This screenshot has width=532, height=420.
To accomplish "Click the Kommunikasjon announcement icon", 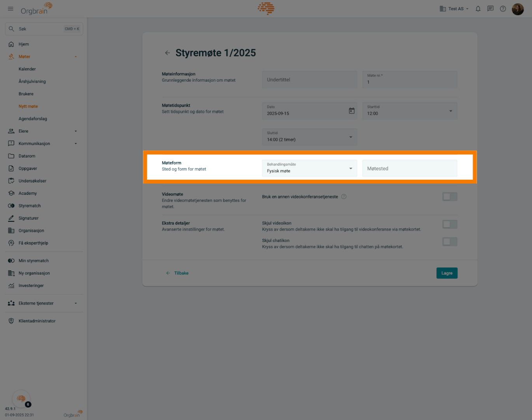I will tap(11, 144).
